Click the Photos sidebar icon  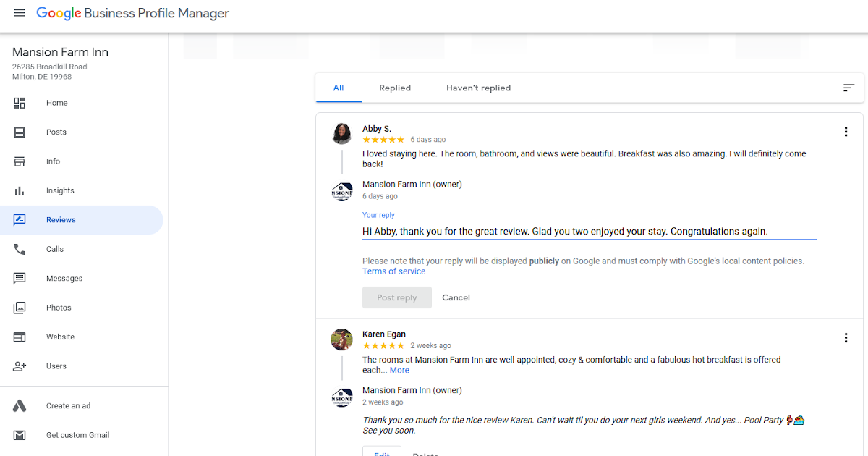click(20, 308)
